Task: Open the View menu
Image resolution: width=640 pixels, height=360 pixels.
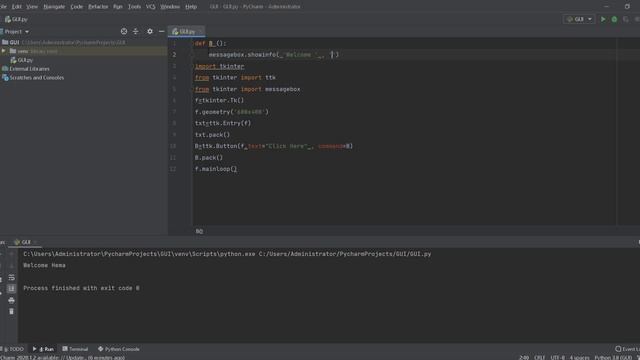Action: click(32, 7)
